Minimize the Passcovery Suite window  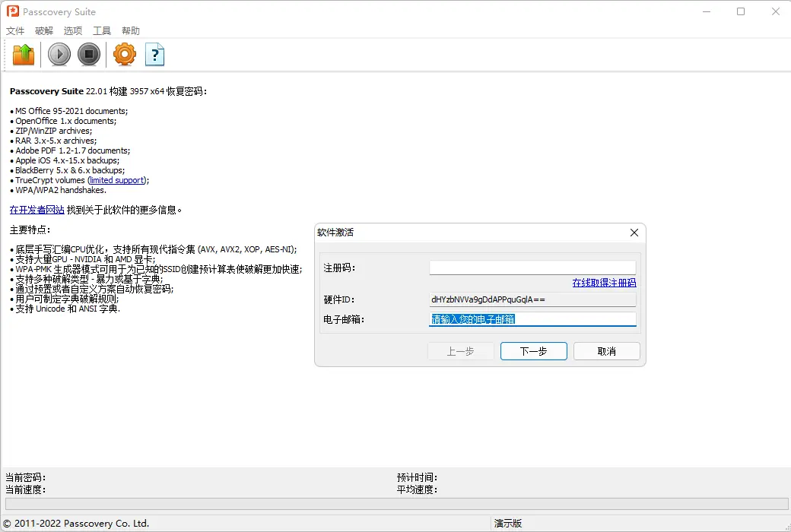[x=707, y=11]
